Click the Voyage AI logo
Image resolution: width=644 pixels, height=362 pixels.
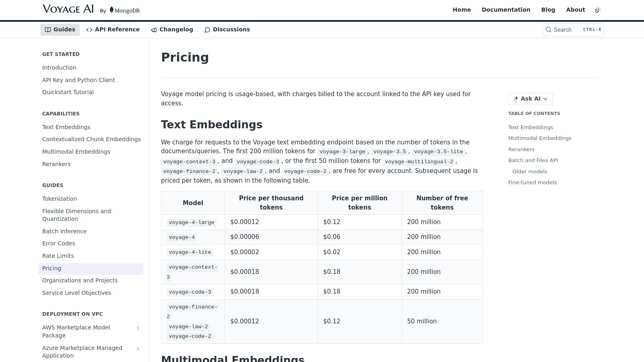pos(68,9)
